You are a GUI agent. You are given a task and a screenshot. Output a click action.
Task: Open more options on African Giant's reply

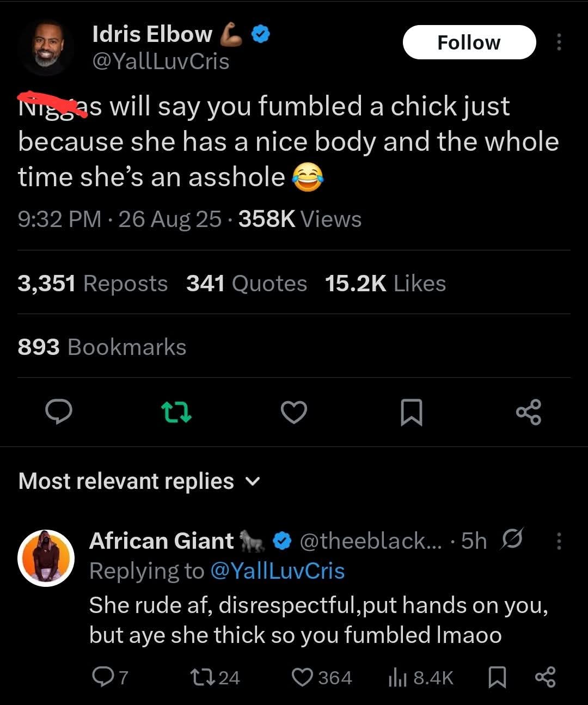point(559,541)
